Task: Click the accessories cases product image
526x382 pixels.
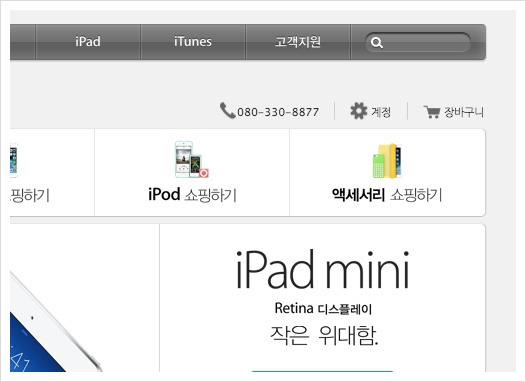Action: pos(387,161)
